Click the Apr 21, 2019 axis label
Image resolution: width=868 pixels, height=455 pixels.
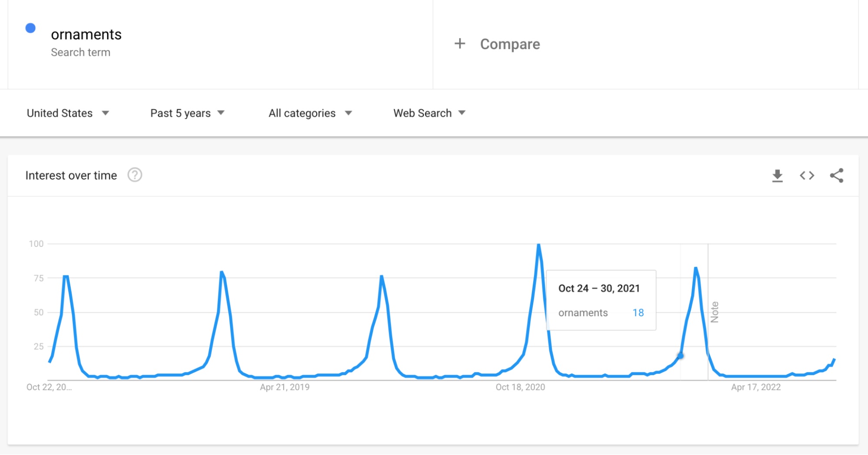click(284, 387)
